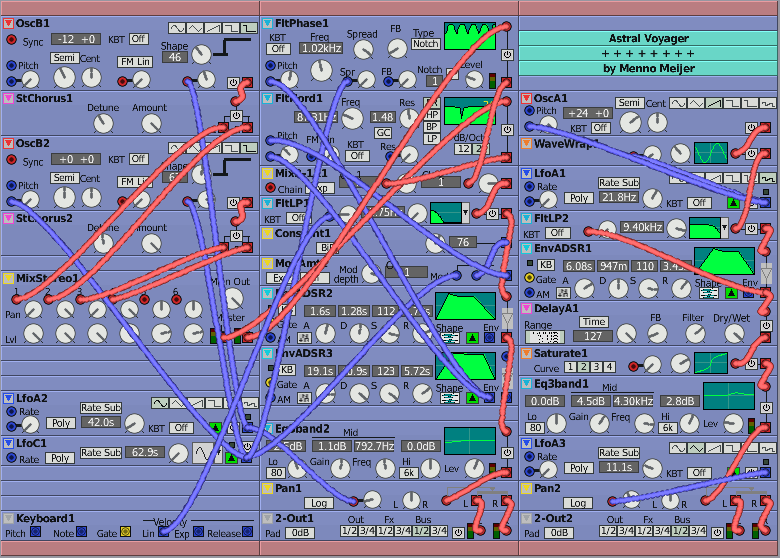Open the Keyboard1 module menu arrow
Image resolution: width=780 pixels, height=558 pixels.
[8, 518]
